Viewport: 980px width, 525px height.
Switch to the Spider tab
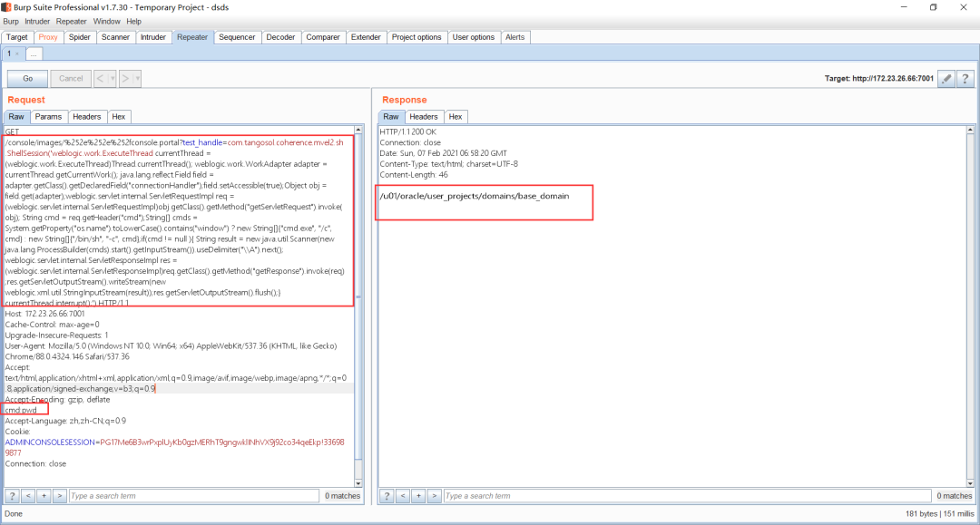tap(79, 37)
